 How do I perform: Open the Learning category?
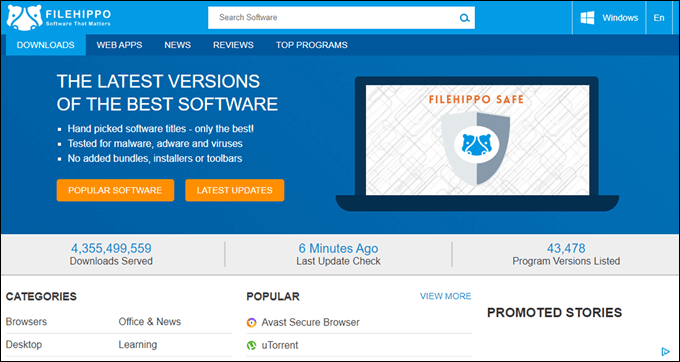click(138, 345)
